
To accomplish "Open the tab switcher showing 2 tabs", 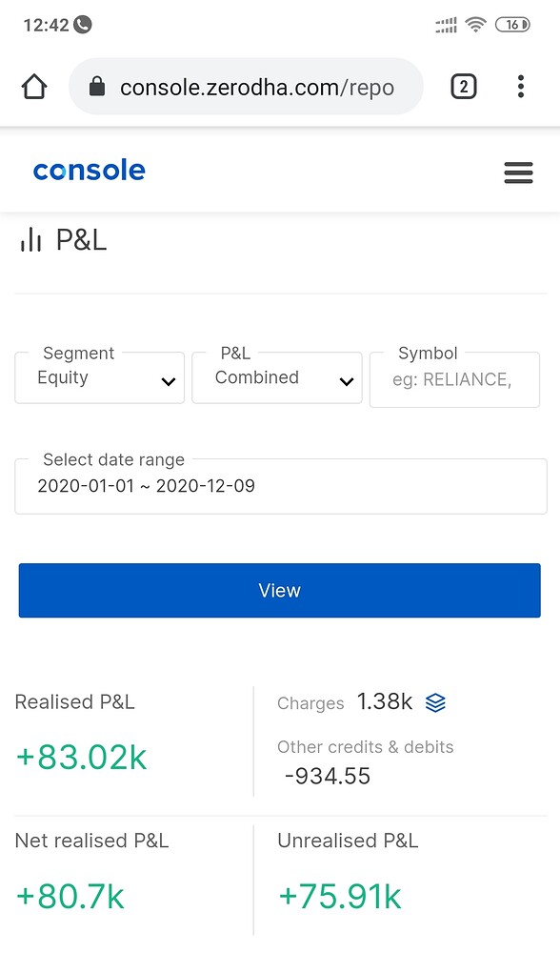I will tap(464, 86).
